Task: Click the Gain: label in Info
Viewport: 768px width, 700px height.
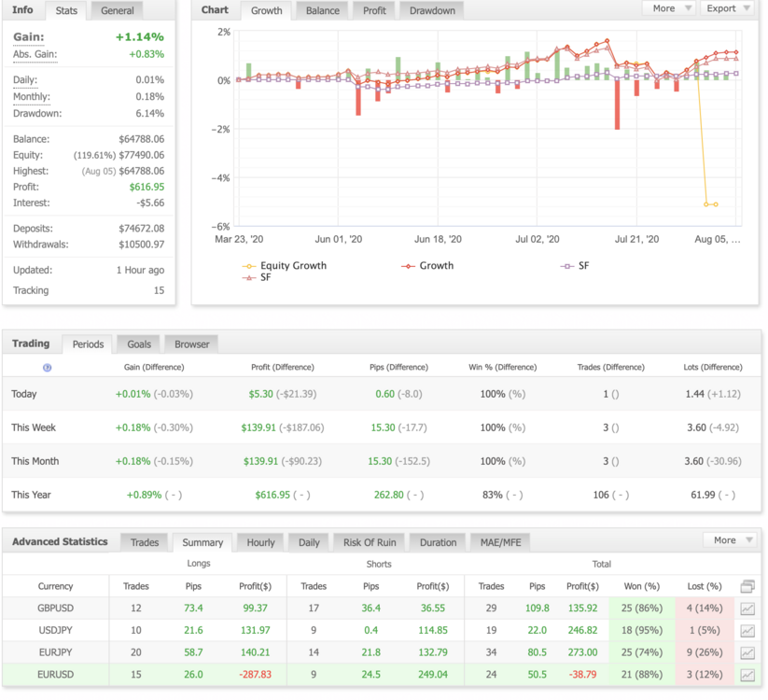Action: click(28, 36)
